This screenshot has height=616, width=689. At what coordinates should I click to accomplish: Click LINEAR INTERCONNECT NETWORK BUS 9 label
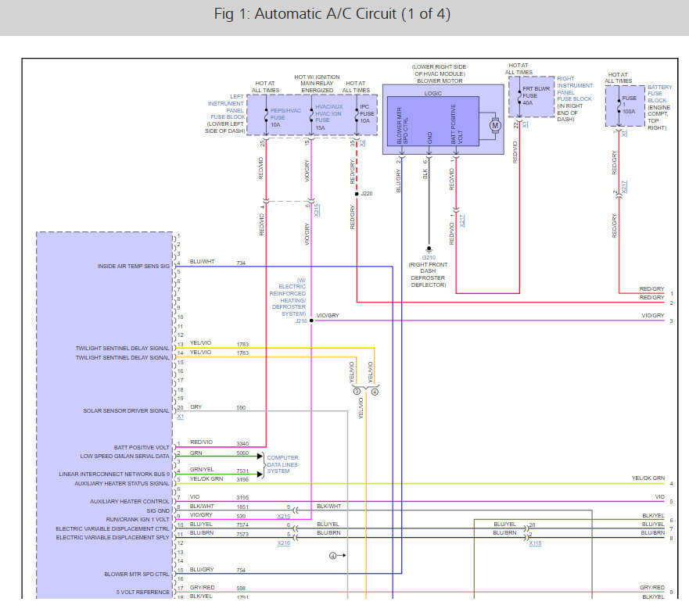(114, 474)
